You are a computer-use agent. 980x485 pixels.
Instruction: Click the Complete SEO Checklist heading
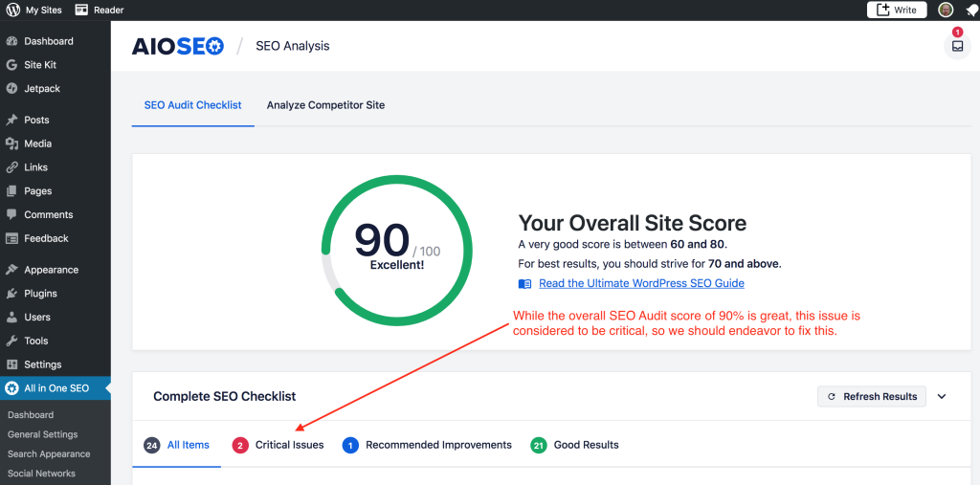click(224, 396)
